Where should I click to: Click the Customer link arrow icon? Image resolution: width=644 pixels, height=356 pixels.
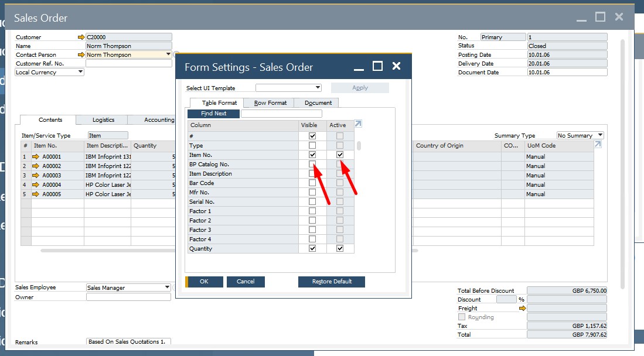click(81, 37)
